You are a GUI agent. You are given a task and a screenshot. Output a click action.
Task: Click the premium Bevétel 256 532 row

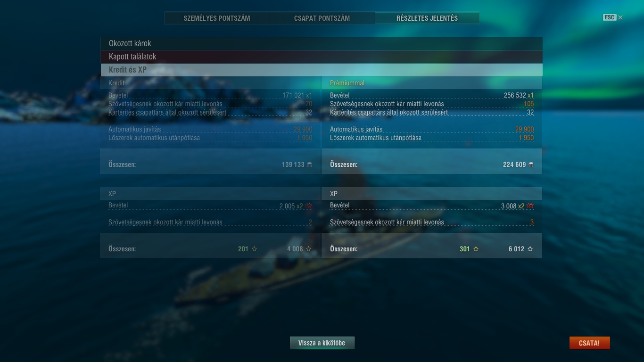tap(432, 95)
